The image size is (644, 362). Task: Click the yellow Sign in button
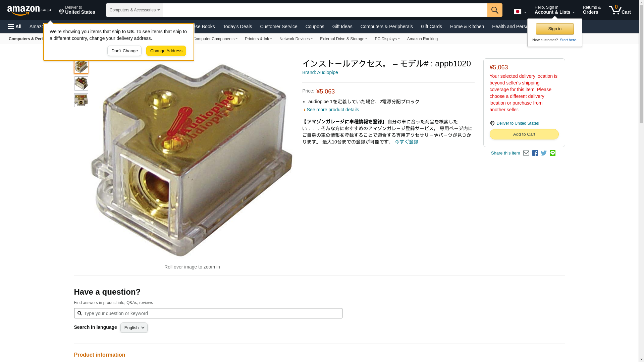coord(555,29)
